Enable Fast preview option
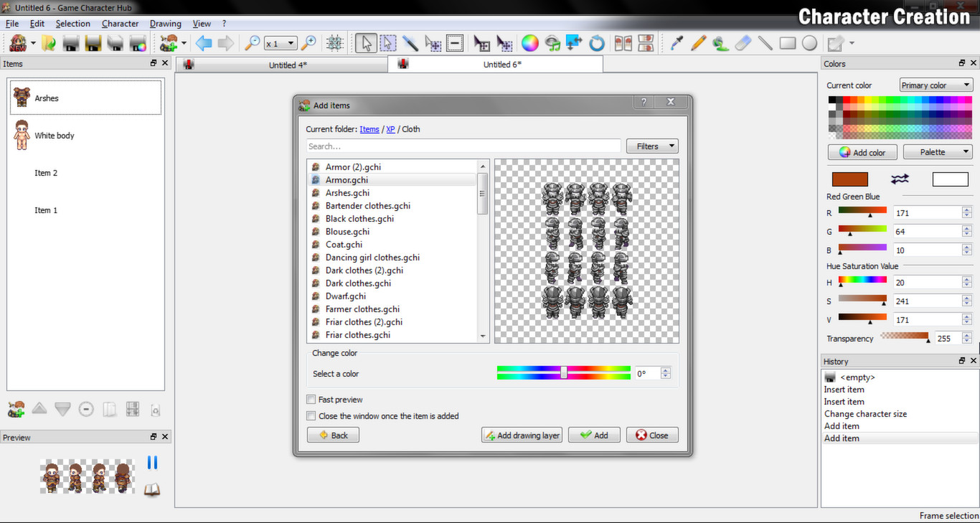 [311, 400]
